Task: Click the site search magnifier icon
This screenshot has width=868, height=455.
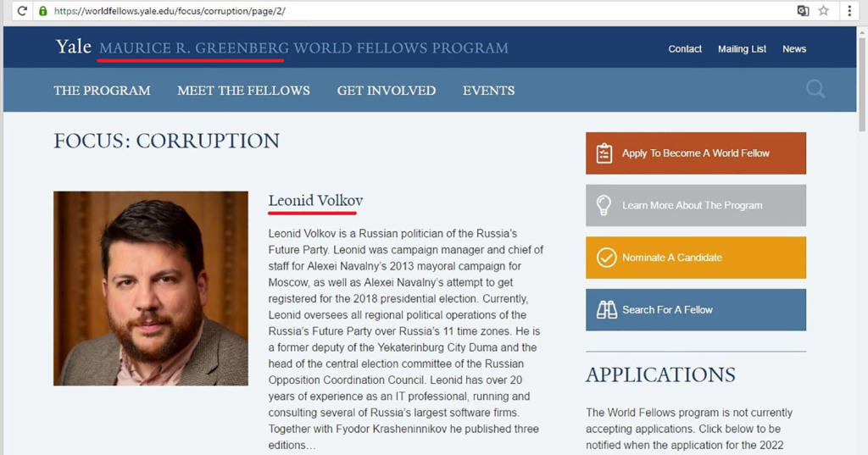Action: point(815,89)
